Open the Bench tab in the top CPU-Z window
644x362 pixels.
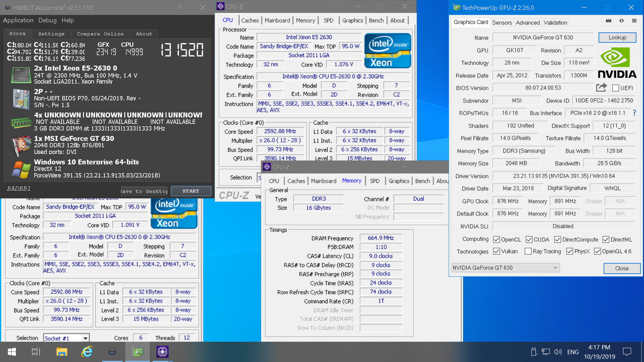pos(376,20)
